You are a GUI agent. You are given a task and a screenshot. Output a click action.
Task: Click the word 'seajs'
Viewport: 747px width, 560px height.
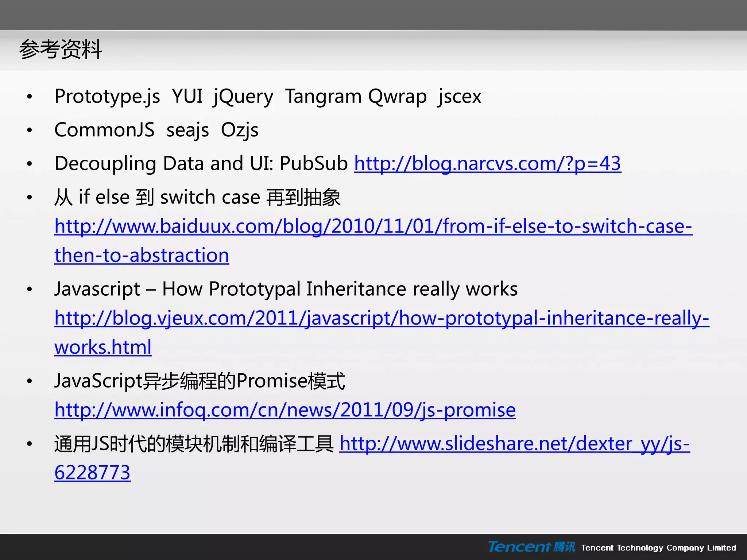click(187, 130)
